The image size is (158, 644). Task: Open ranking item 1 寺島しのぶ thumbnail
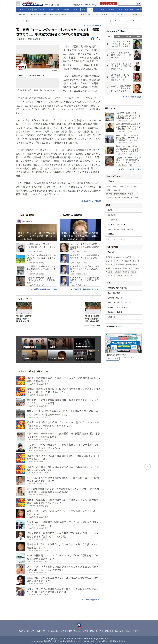[137, 44]
